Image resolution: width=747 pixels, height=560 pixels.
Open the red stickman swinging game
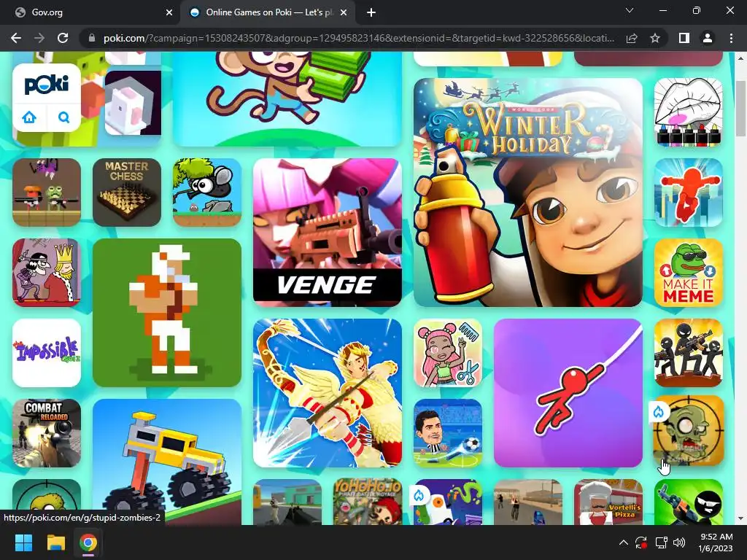click(568, 393)
